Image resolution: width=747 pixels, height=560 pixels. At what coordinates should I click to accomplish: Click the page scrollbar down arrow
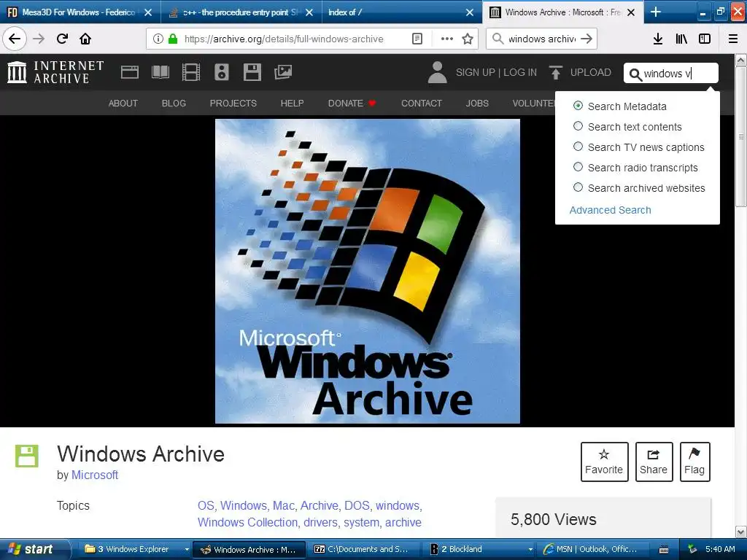tap(741, 532)
